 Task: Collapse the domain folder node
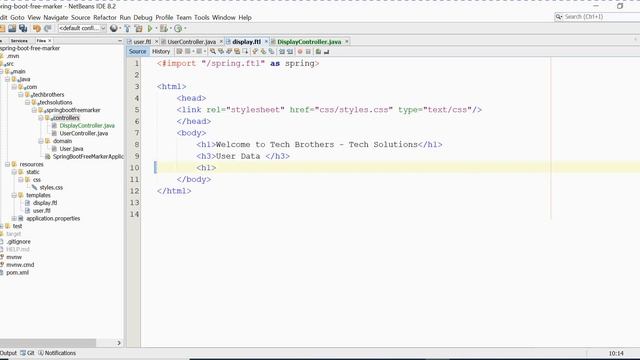coord(41,141)
